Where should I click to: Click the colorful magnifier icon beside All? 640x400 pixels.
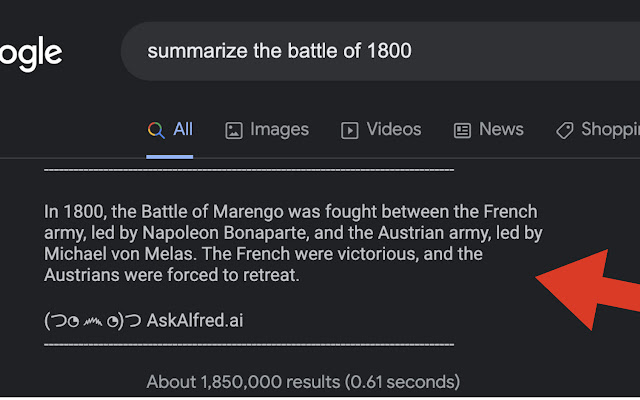point(155,129)
